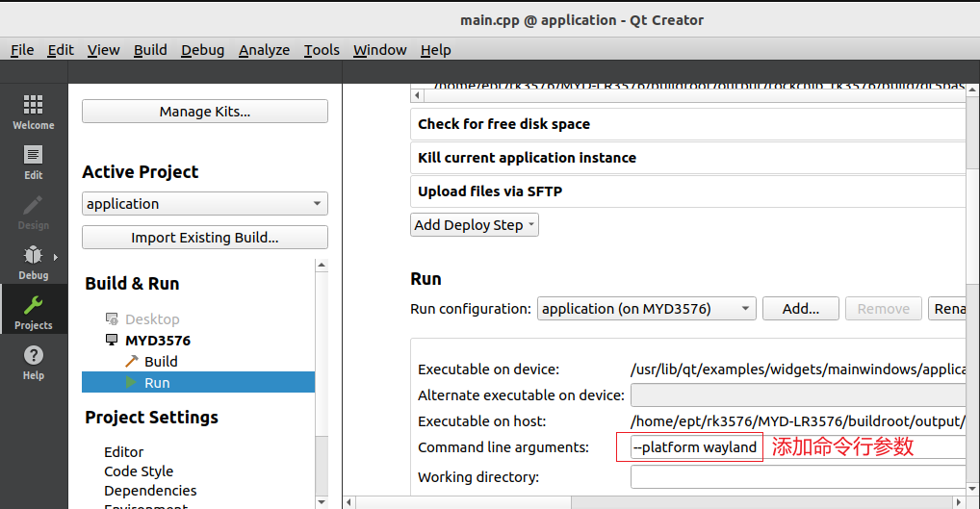Click main panel horizontal scrollbar right arrow
Viewport: 980px width, 509px height.
click(x=960, y=502)
